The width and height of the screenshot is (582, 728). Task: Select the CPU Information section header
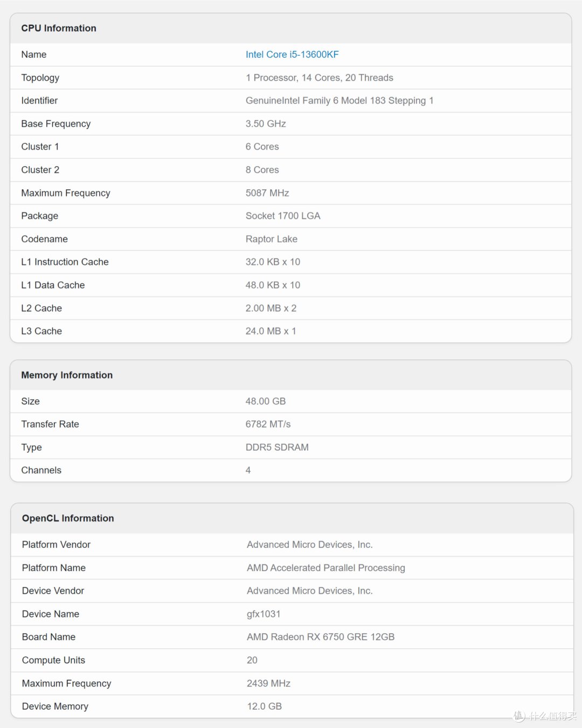59,28
